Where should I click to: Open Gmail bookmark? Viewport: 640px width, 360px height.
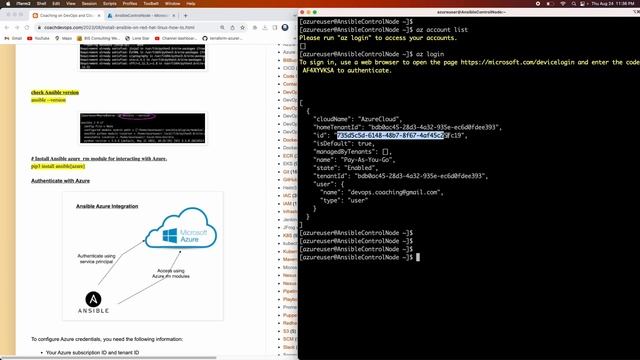(13, 38)
